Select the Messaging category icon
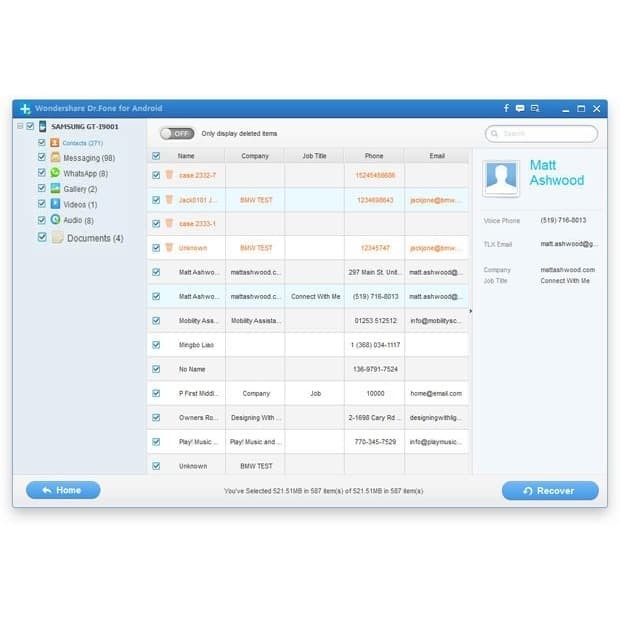The height and width of the screenshot is (620, 620). point(55,157)
